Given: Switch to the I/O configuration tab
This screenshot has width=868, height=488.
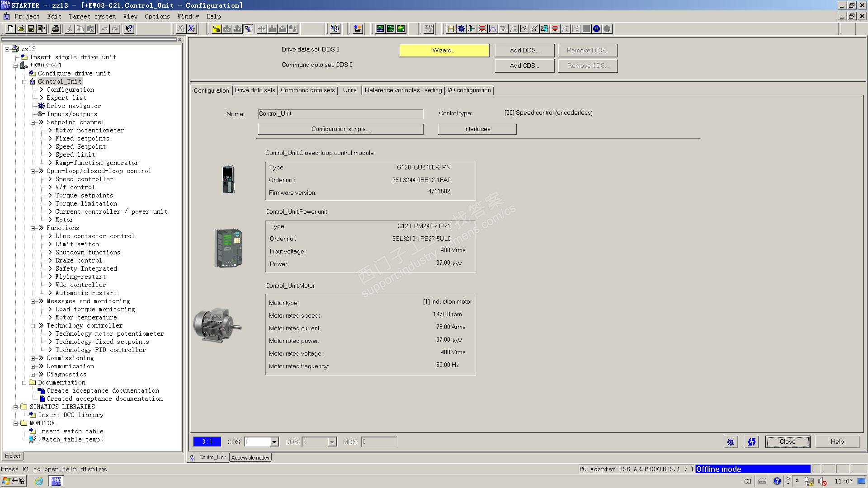Looking at the screenshot, I should [x=469, y=90].
